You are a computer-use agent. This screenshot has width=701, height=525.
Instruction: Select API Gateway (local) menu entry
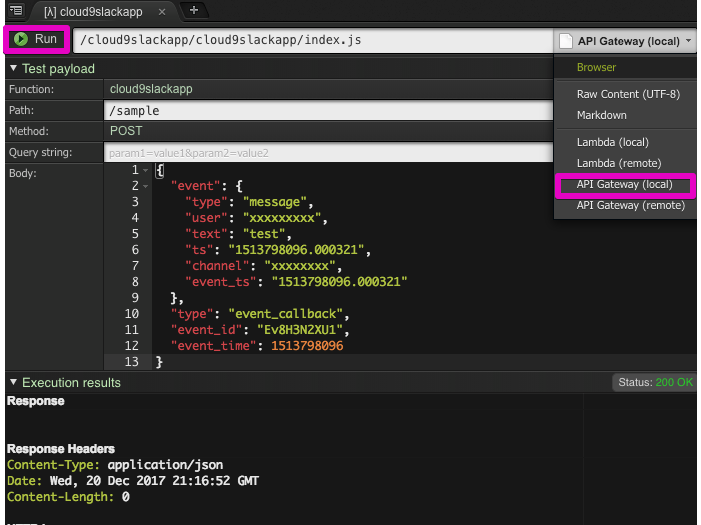pos(625,184)
